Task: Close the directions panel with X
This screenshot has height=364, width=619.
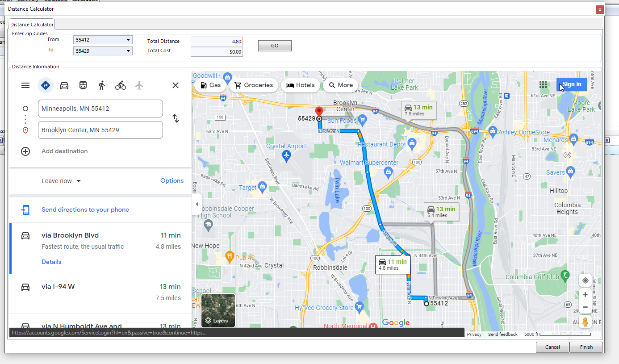Action: coord(176,85)
